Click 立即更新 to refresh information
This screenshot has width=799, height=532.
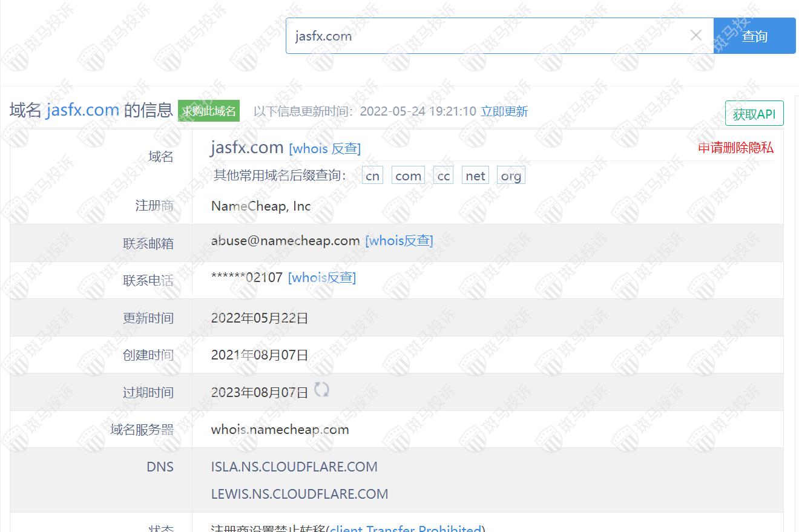(x=504, y=111)
